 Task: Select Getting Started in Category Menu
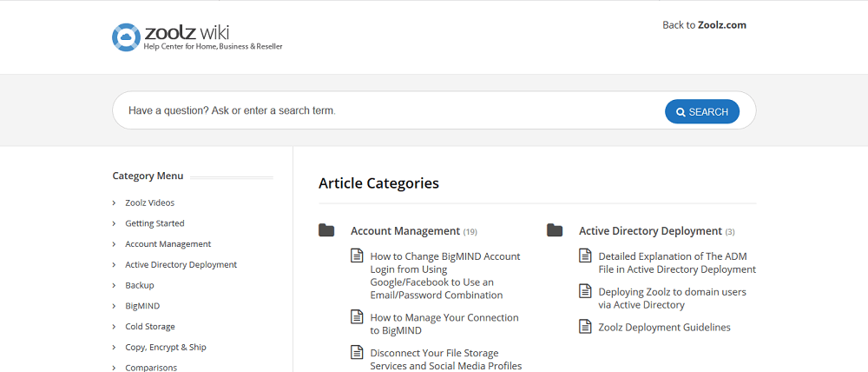click(155, 223)
